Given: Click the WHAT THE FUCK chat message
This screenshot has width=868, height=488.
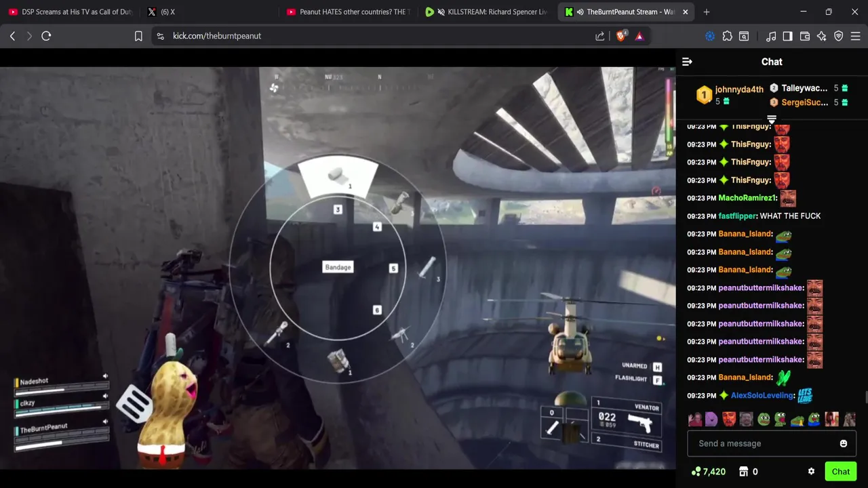Looking at the screenshot, I should click(790, 216).
